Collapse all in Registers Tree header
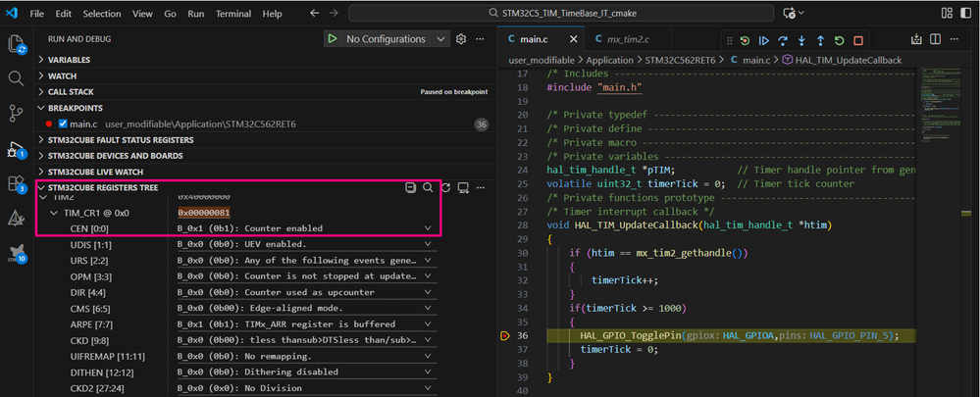Viewport: 980px width, 397px height. point(411,187)
